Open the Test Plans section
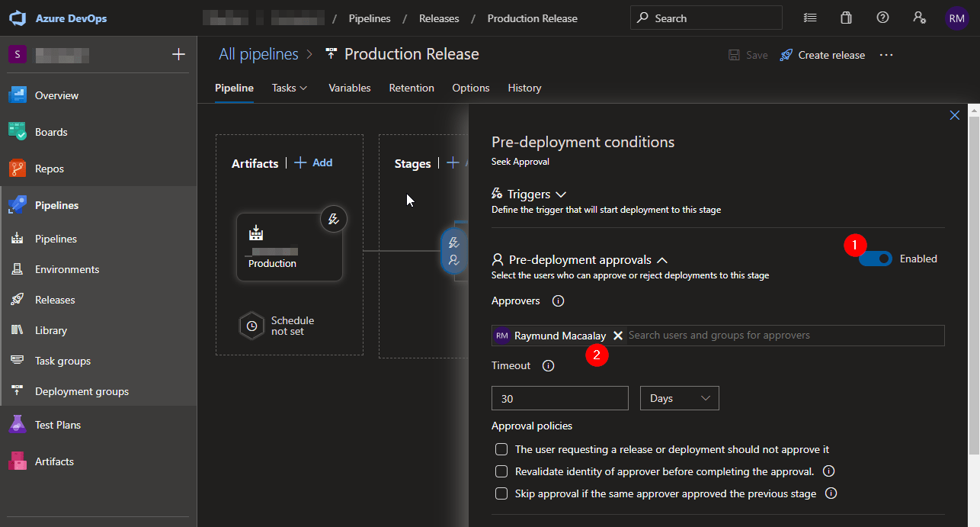 tap(18, 424)
